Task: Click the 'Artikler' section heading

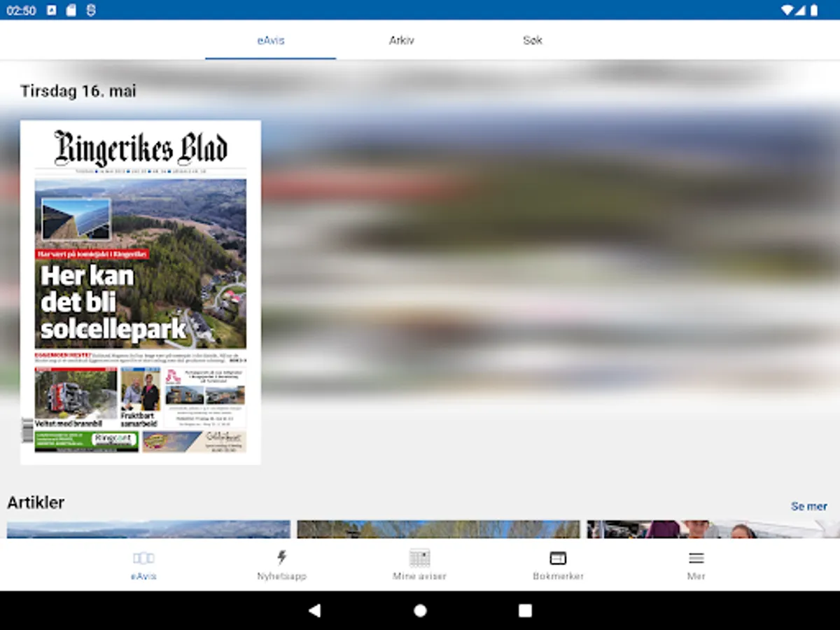Action: 36,503
